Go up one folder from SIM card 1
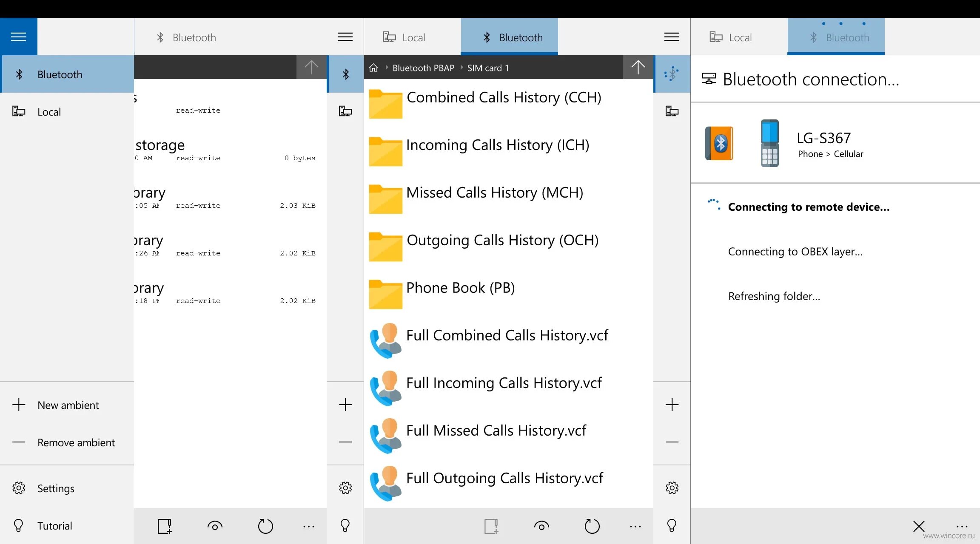Viewport: 980px width, 544px height. tap(638, 67)
